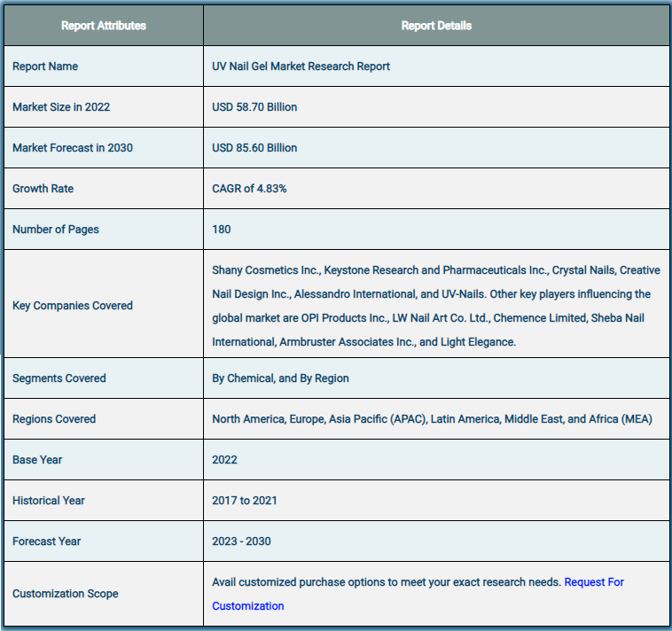This screenshot has height=631, width=672.
Task: Select the 2023 - 2030 value
Action: 241,541
